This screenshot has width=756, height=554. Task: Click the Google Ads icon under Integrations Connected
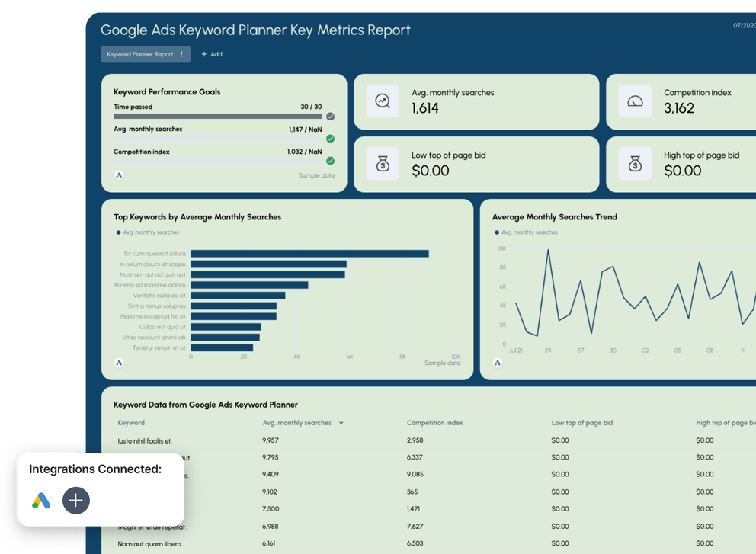pos(41,501)
